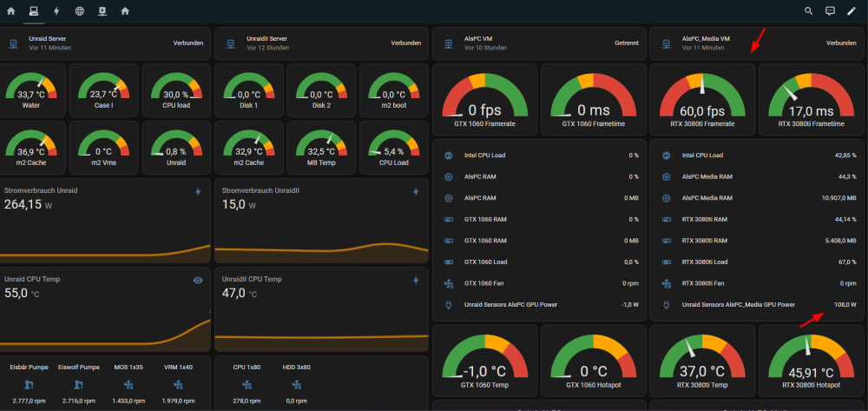Click the 108,0 W GPU power value
Image resolution: width=868 pixels, height=411 pixels.
point(845,305)
